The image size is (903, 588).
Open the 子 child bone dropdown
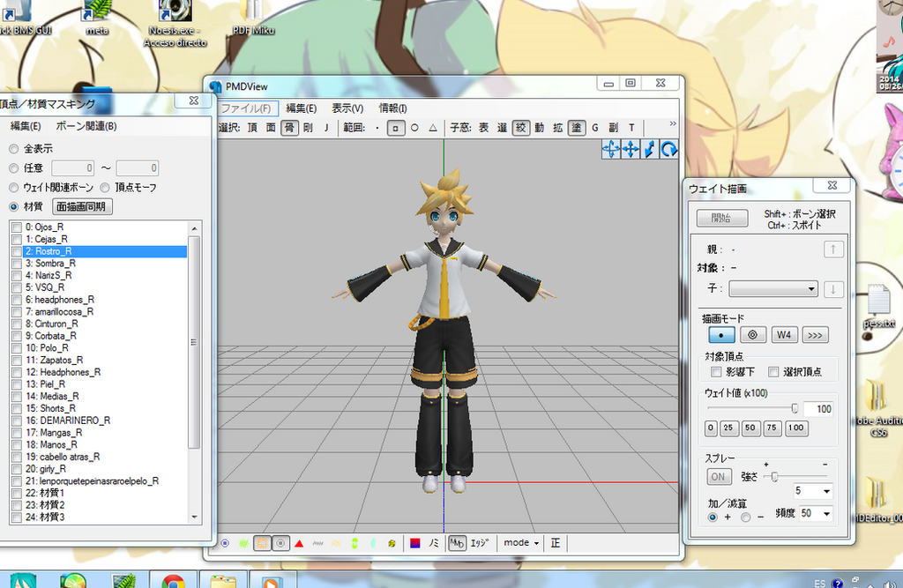pyautogui.click(x=773, y=288)
